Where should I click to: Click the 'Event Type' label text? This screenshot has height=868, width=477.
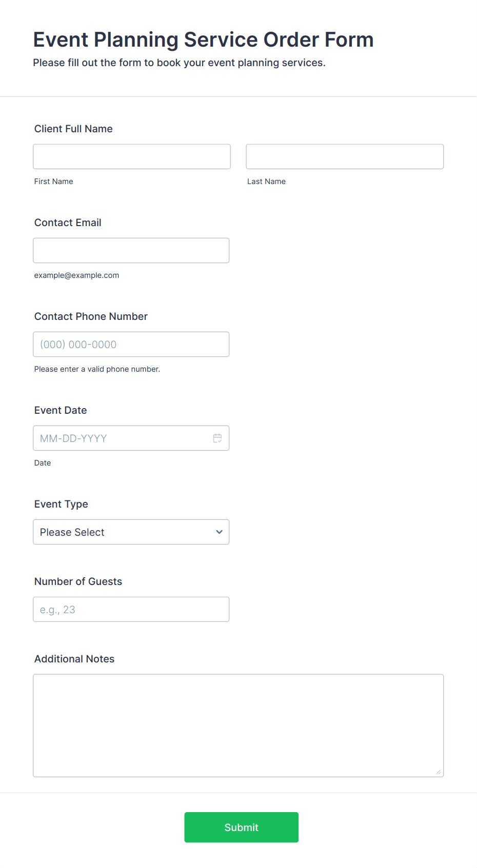click(x=61, y=504)
